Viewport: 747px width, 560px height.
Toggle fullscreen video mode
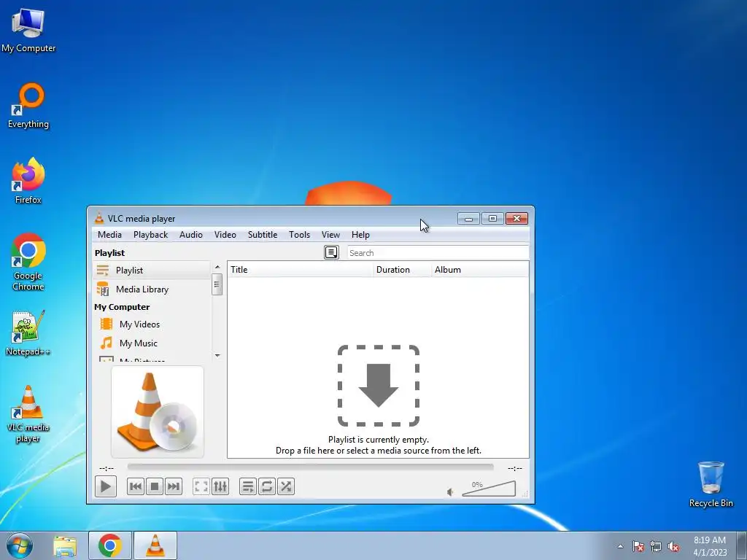coord(201,486)
